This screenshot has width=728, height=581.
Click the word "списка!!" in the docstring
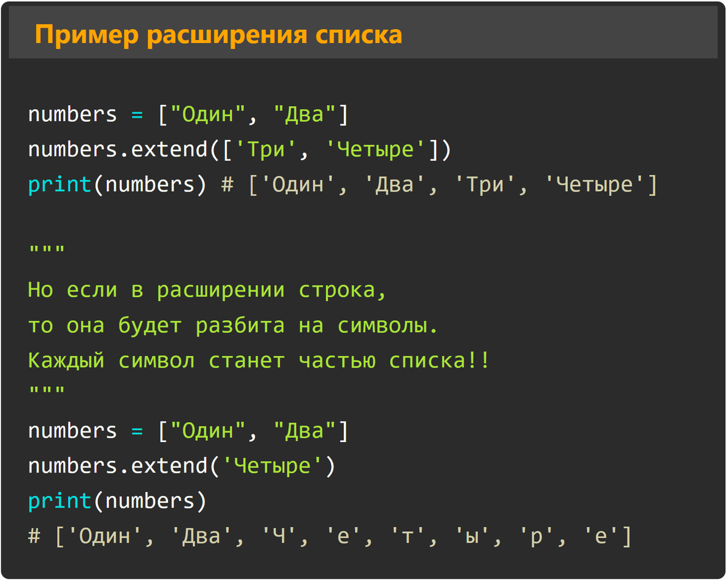[440, 361]
